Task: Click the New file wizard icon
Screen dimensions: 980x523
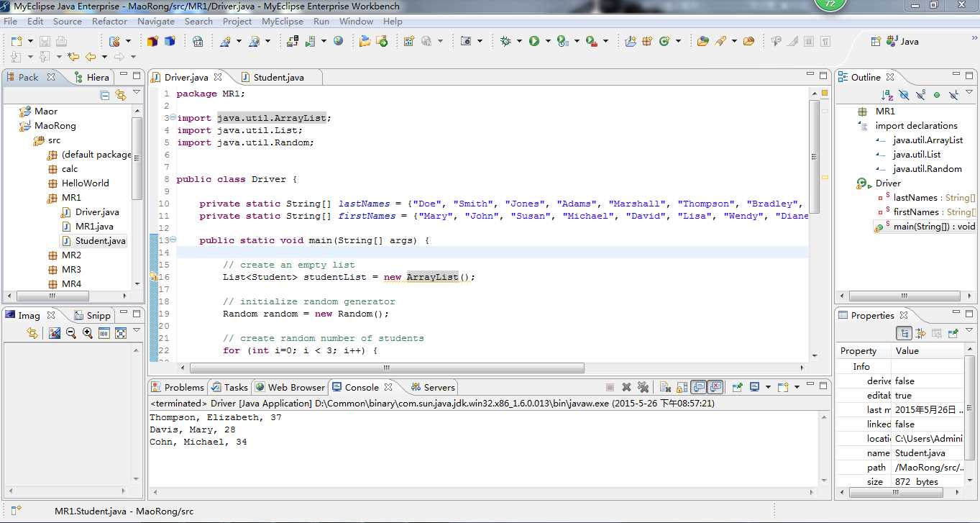Action: 17,41
